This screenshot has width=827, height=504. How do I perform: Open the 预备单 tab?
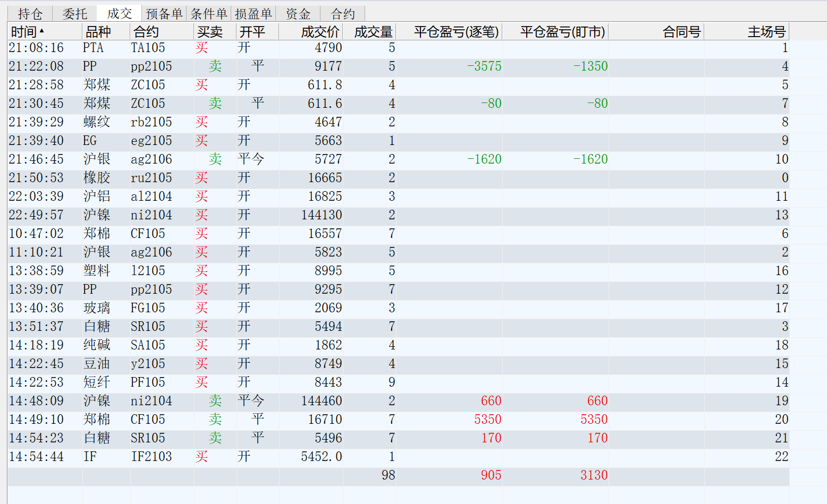coord(164,14)
